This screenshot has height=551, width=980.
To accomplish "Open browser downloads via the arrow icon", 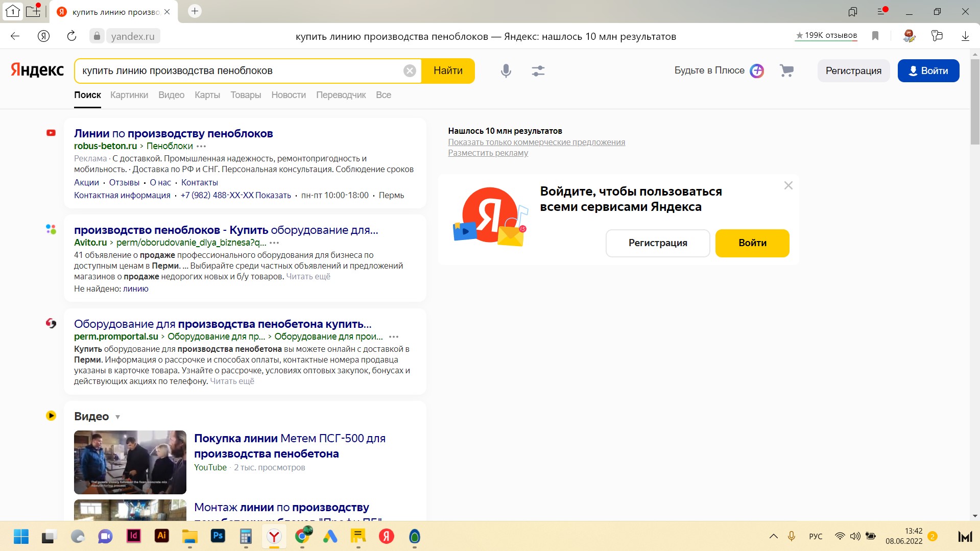I will (x=965, y=36).
